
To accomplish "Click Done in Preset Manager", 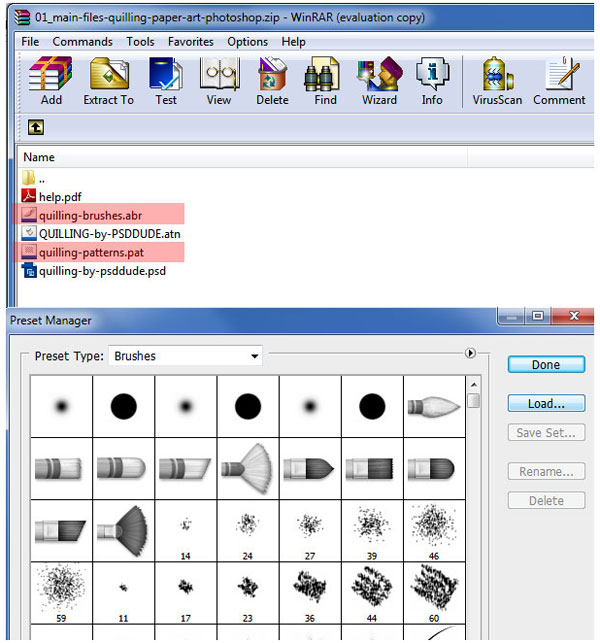I will click(546, 365).
